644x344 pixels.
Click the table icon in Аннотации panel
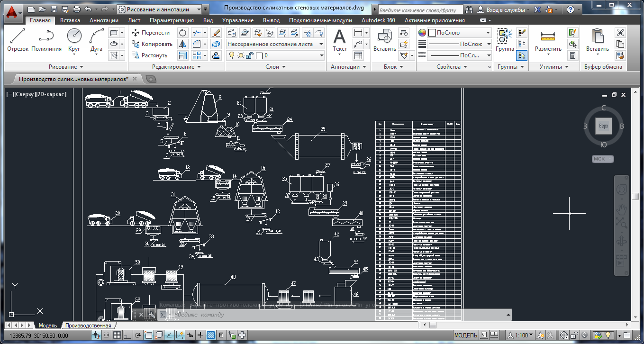pos(358,55)
